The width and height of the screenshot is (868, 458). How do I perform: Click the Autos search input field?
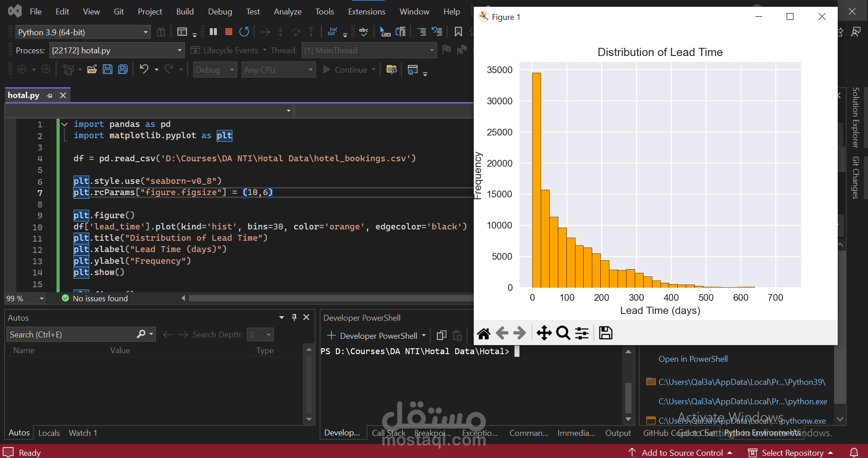(72, 335)
